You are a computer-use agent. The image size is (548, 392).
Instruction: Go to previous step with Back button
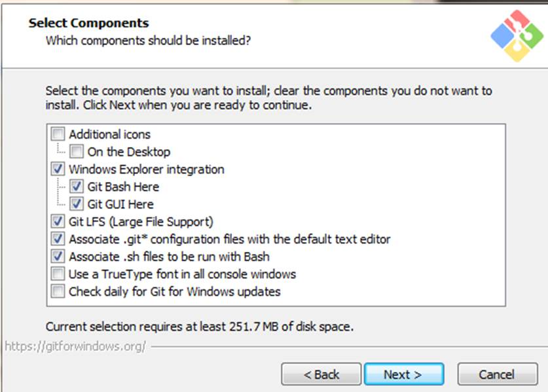(321, 374)
